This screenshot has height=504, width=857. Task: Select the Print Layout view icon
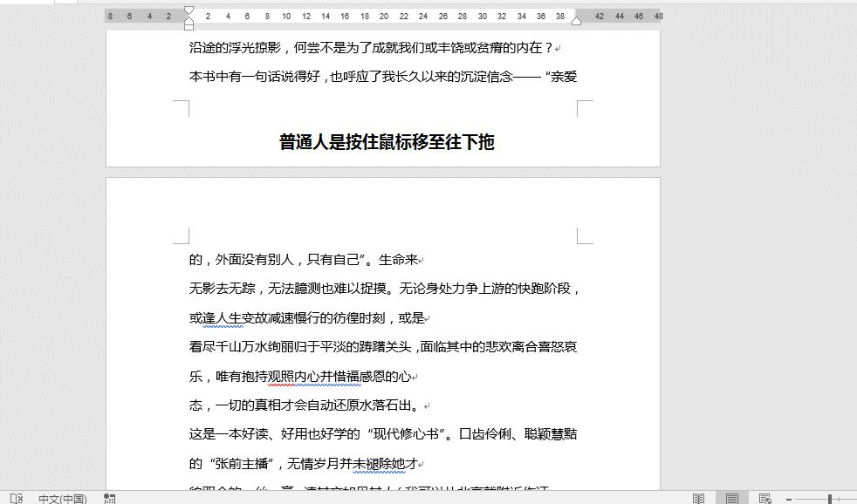732,497
